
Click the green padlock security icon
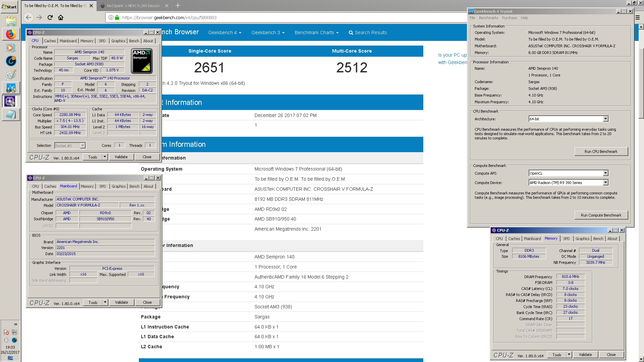coord(117,18)
